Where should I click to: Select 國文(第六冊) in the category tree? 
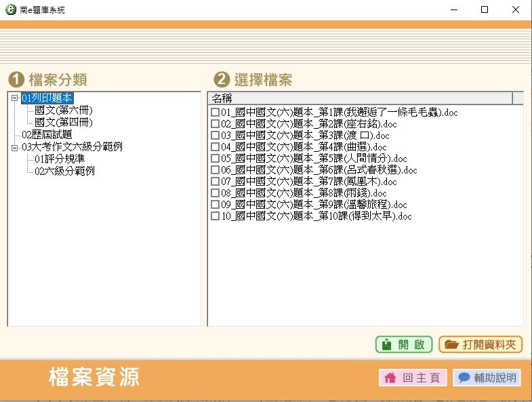pos(64,110)
